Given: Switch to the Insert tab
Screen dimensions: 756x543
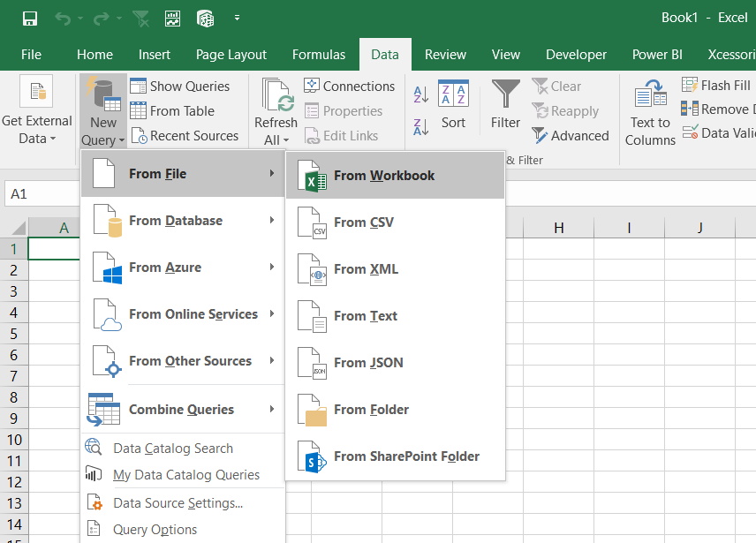Looking at the screenshot, I should click(155, 55).
